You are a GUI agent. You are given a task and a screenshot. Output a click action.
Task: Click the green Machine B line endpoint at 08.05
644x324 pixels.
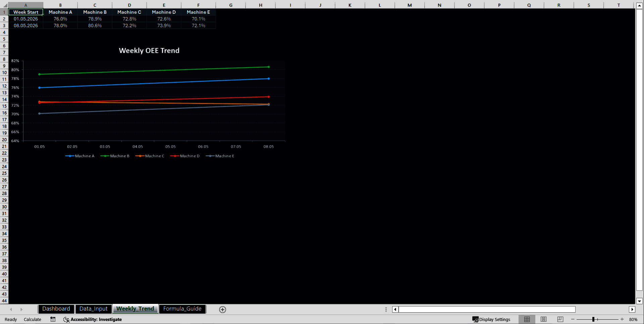pyautogui.click(x=269, y=67)
